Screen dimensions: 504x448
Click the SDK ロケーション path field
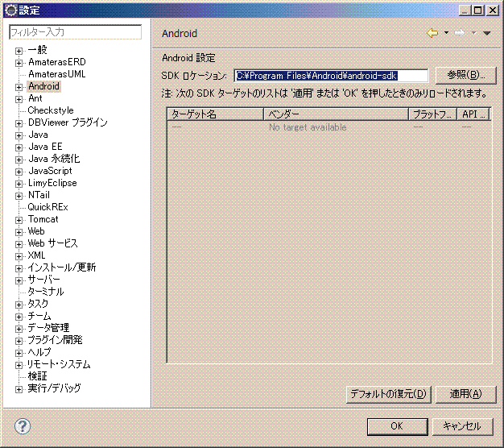[x=331, y=76]
